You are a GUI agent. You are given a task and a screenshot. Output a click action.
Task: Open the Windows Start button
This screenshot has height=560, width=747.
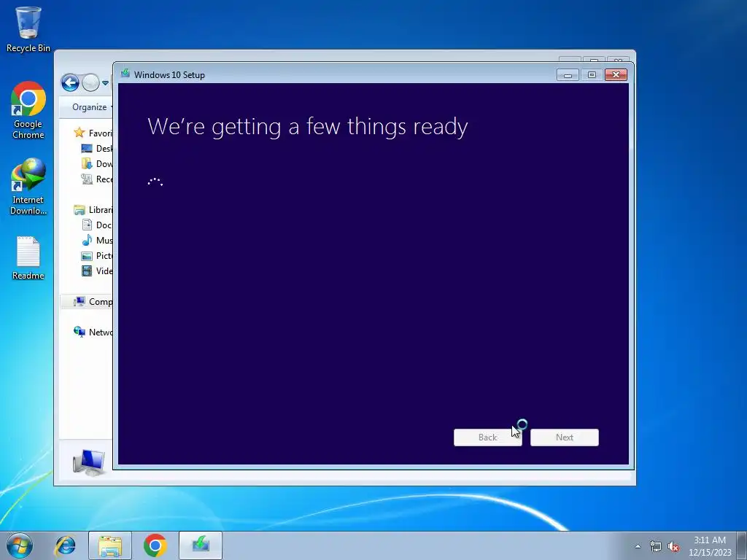click(x=20, y=545)
